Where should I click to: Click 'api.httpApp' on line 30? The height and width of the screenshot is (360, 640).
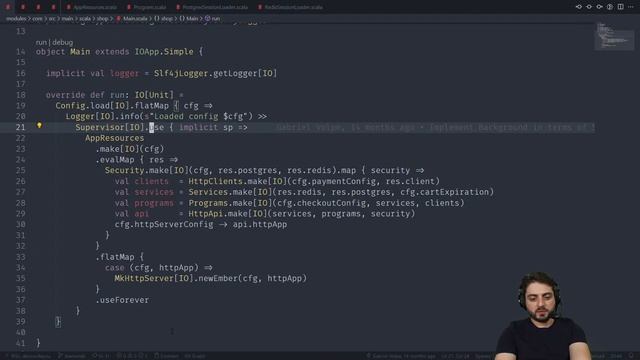[260, 224]
